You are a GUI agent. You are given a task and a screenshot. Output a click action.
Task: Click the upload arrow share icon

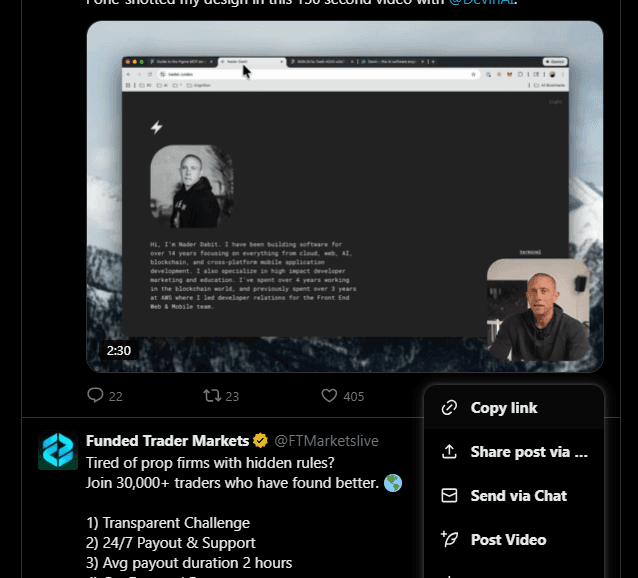449,451
